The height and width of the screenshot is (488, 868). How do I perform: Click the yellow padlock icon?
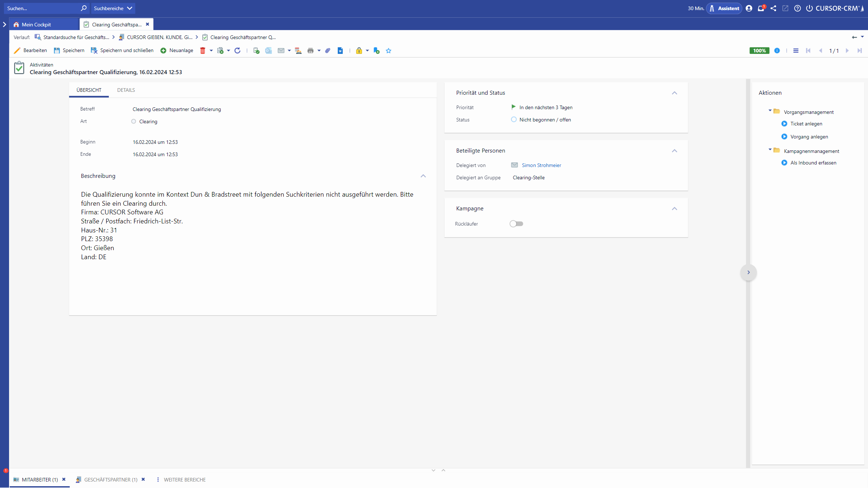point(359,51)
